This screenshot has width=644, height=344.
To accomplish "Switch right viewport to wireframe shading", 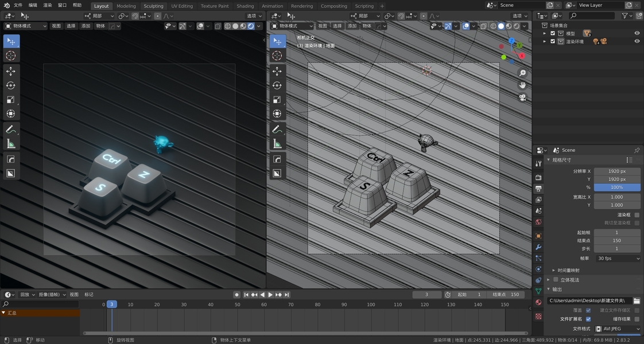I will (493, 26).
